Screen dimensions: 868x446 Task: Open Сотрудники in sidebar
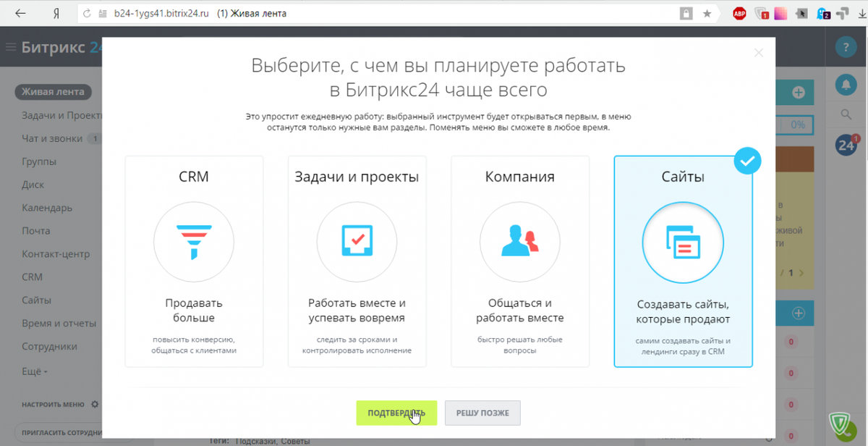point(49,346)
